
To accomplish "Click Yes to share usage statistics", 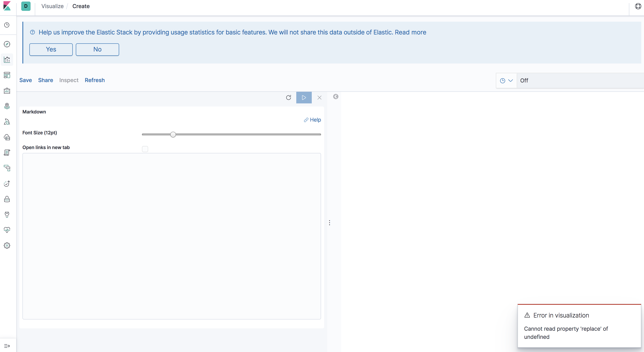I will tap(51, 49).
